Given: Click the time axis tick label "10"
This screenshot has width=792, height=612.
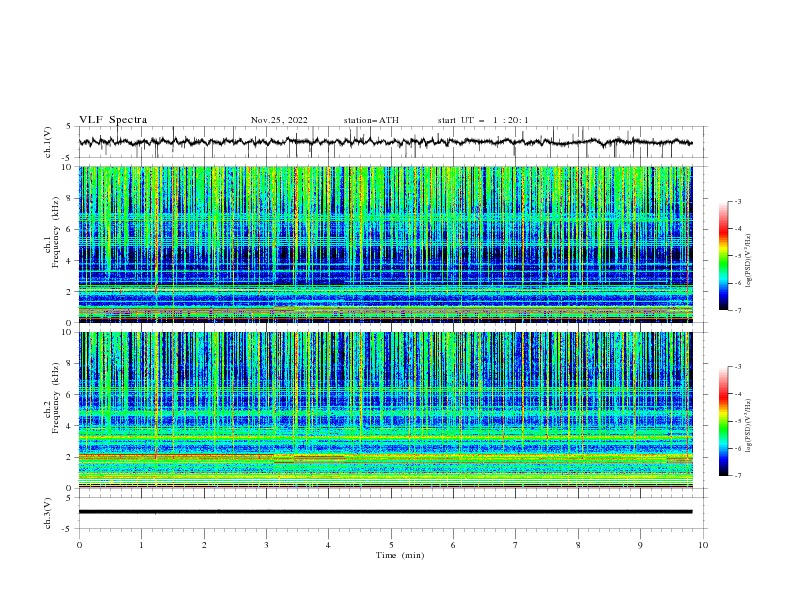Looking at the screenshot, I should [703, 545].
